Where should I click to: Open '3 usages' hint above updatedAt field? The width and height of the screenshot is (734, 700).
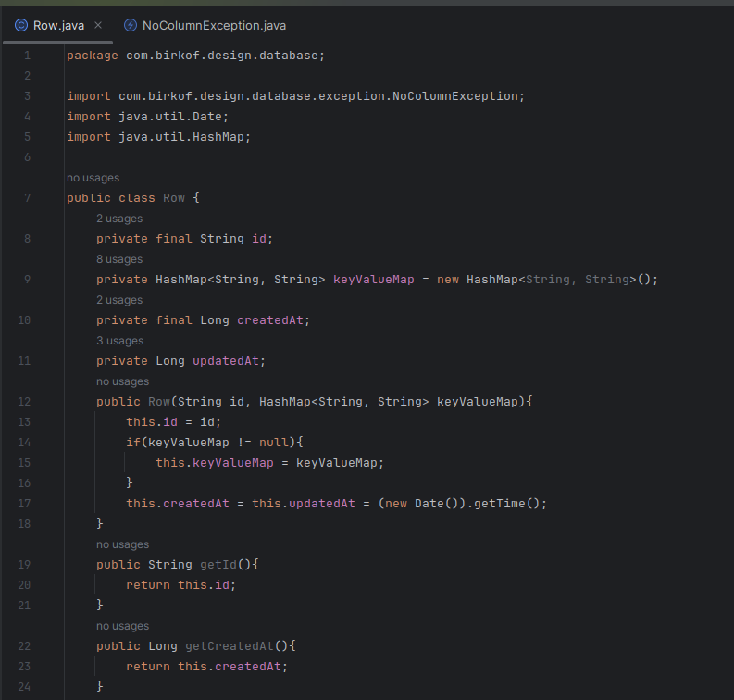tap(119, 341)
